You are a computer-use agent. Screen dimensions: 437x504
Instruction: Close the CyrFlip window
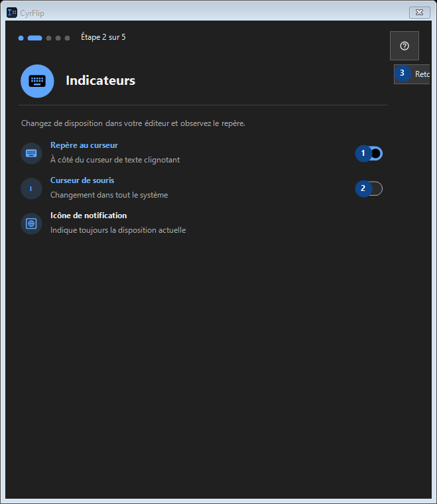pos(420,13)
